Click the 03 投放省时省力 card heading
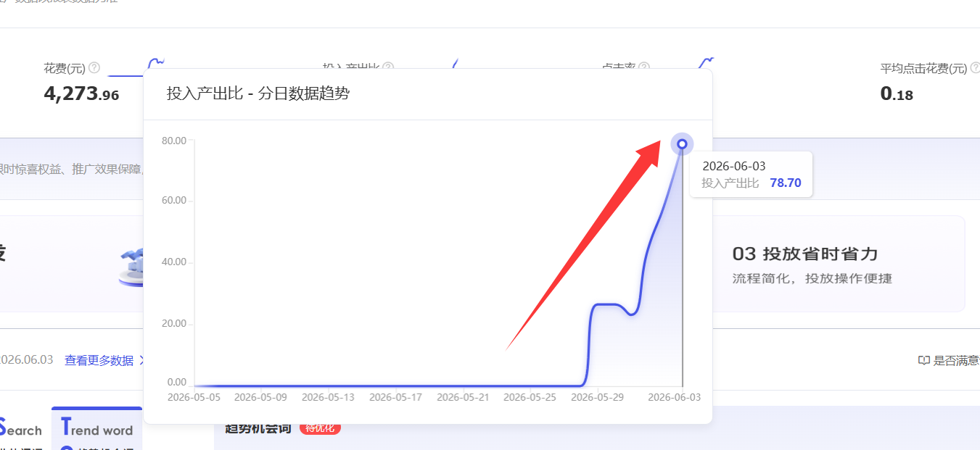Viewport: 980px width, 450px height. click(805, 254)
